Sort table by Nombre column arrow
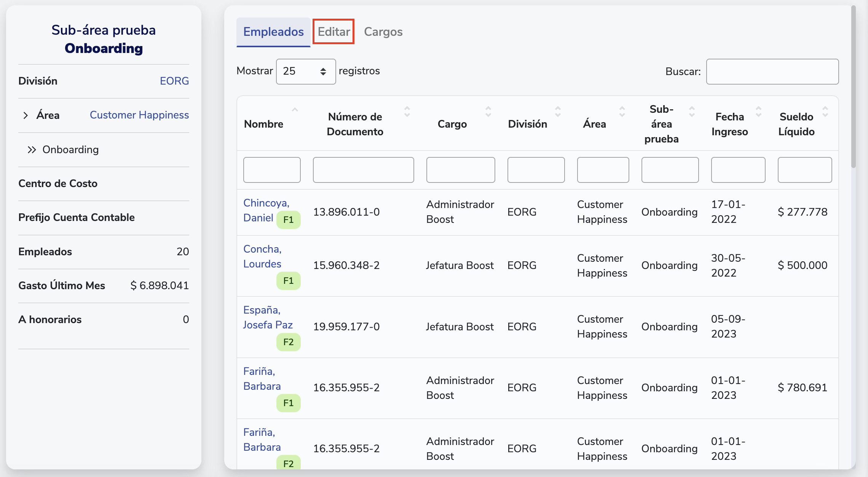Viewport: 868px width, 477px height. 295,110
